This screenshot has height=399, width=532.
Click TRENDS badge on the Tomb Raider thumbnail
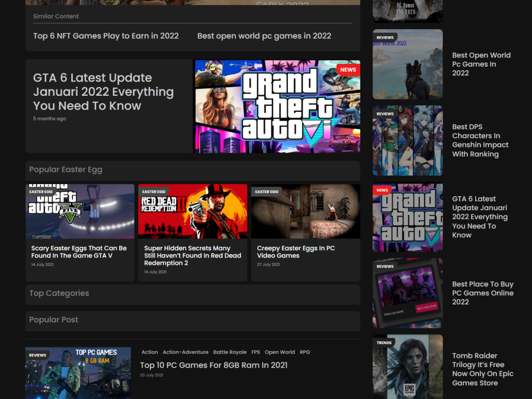point(384,343)
